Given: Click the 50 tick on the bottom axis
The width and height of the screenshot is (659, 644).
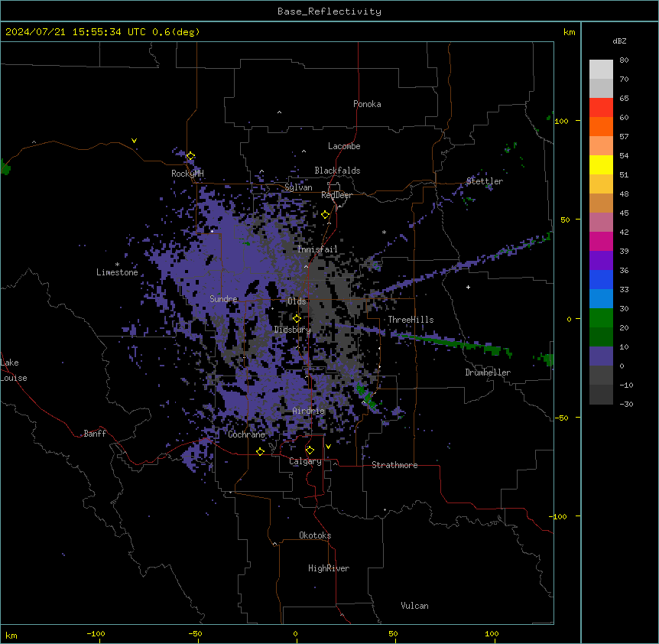Looking at the screenshot, I should 393,633.
